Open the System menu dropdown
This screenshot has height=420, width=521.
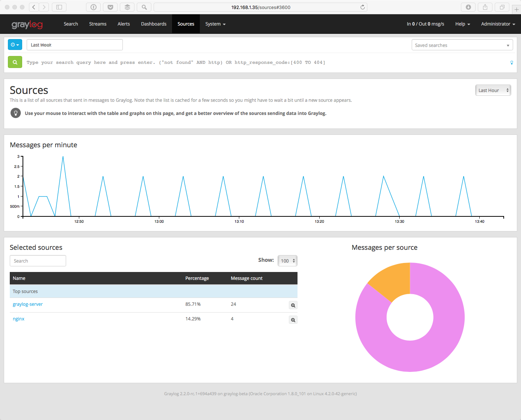tap(216, 24)
